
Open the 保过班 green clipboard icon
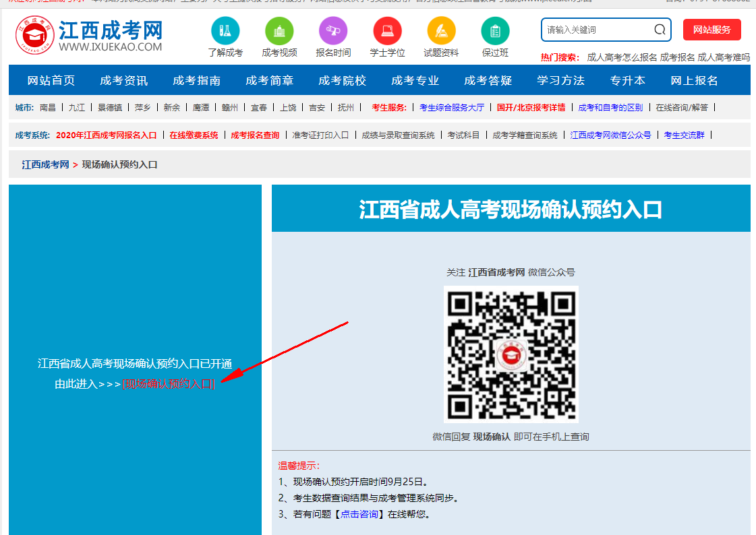(495, 31)
